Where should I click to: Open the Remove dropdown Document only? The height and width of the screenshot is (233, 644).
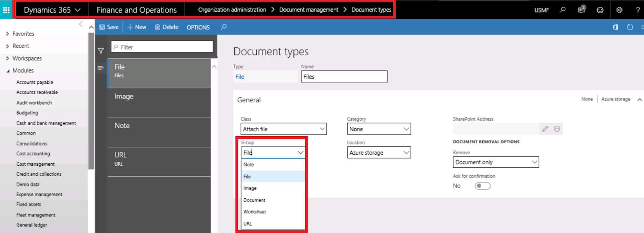click(x=495, y=162)
